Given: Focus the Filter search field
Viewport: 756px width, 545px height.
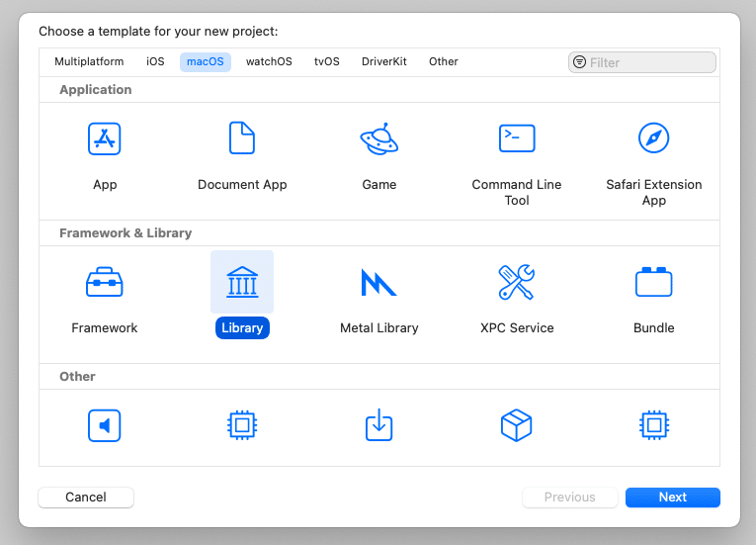Looking at the screenshot, I should pyautogui.click(x=642, y=62).
